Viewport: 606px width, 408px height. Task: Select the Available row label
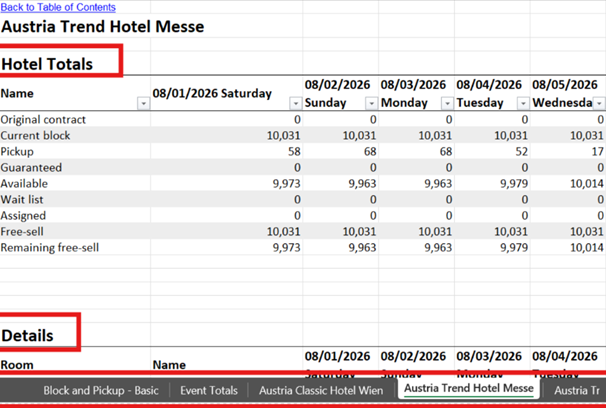[24, 184]
